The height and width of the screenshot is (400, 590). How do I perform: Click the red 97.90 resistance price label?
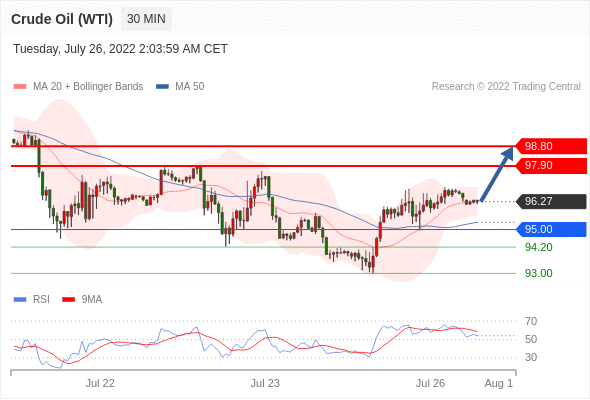point(551,165)
